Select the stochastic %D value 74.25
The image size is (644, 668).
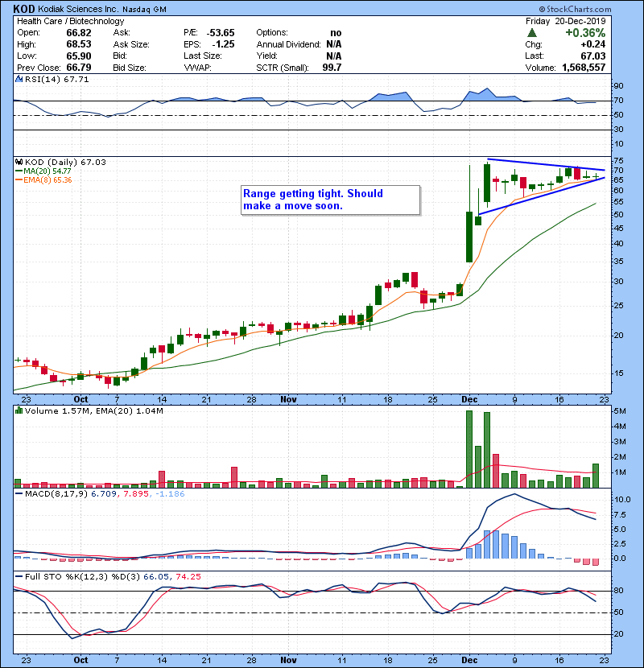coord(188,576)
